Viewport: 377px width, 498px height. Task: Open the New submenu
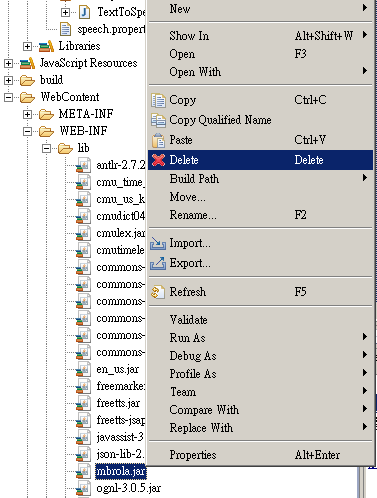pos(260,8)
